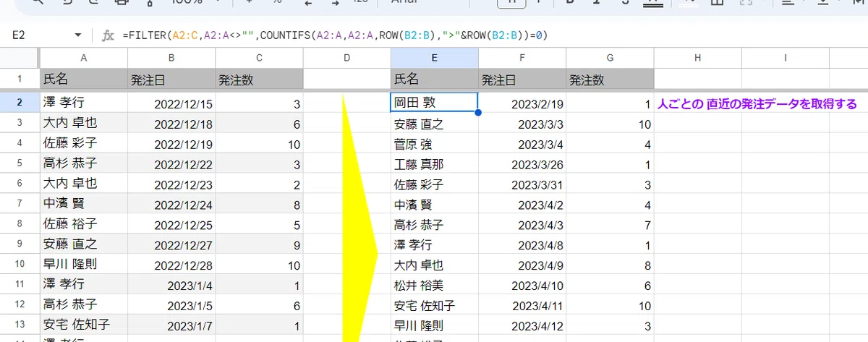Select cell E5 工藤 真那

coord(434,163)
